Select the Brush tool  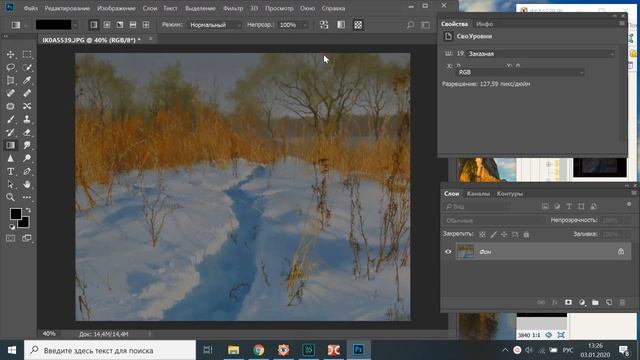(11, 119)
